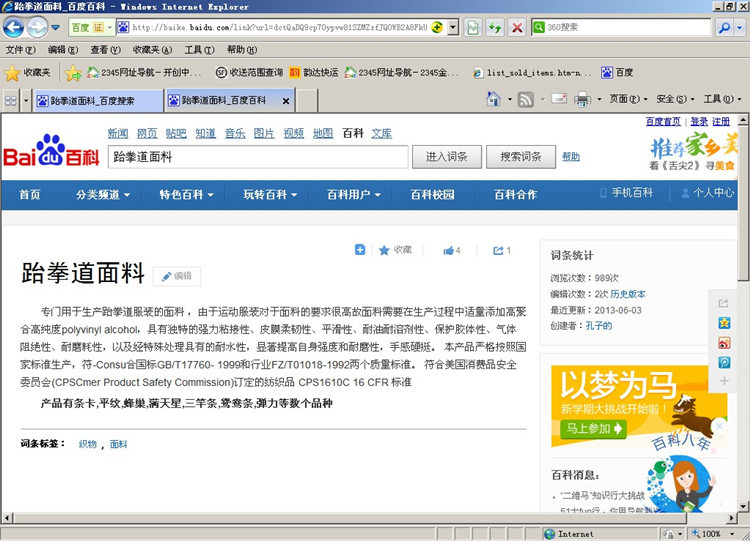Click the compatibility view icon
This screenshot has width=750, height=541.
coord(473,27)
